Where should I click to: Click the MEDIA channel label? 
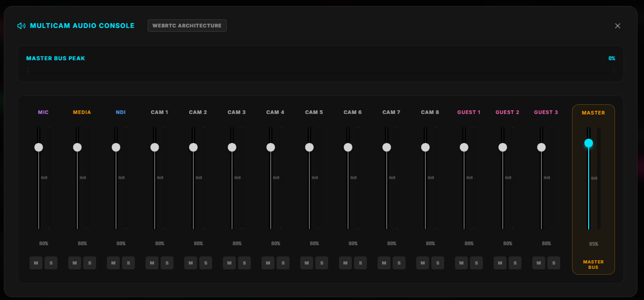(82, 112)
